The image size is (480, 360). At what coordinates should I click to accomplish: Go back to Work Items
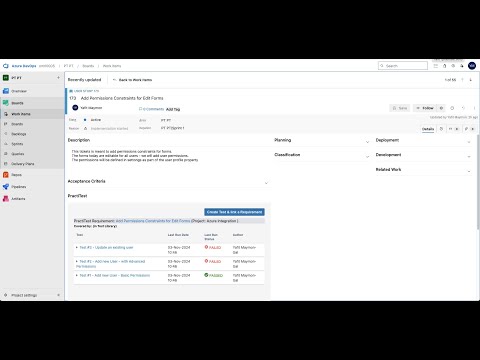[132, 80]
